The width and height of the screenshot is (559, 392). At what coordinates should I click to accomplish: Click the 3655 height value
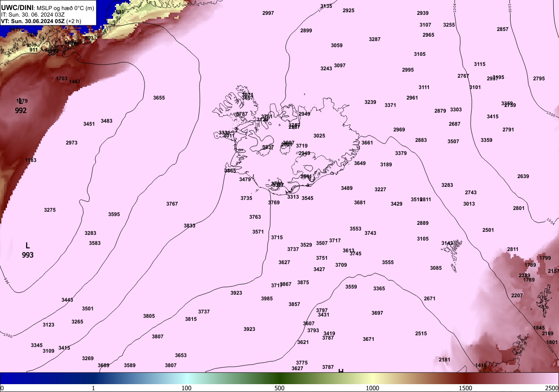159,98
